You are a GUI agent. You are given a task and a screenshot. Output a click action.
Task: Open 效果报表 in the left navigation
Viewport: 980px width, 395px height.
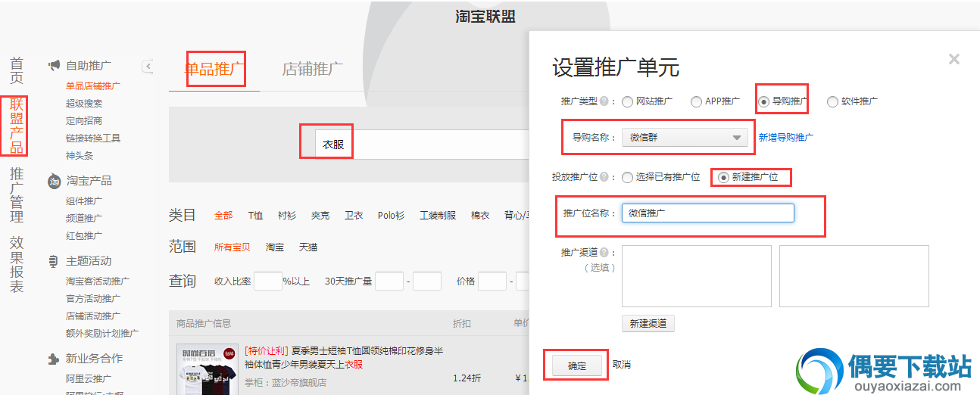[17, 265]
